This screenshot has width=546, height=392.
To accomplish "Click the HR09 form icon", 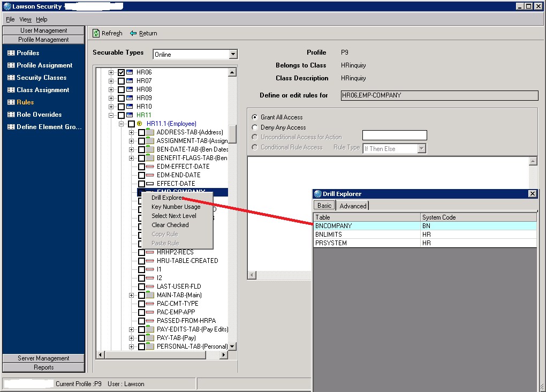I will (130, 97).
